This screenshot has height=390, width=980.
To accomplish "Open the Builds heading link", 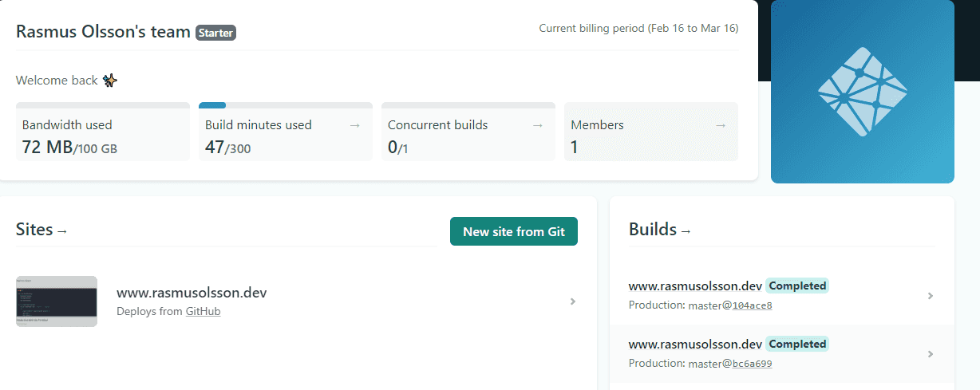I will point(660,230).
